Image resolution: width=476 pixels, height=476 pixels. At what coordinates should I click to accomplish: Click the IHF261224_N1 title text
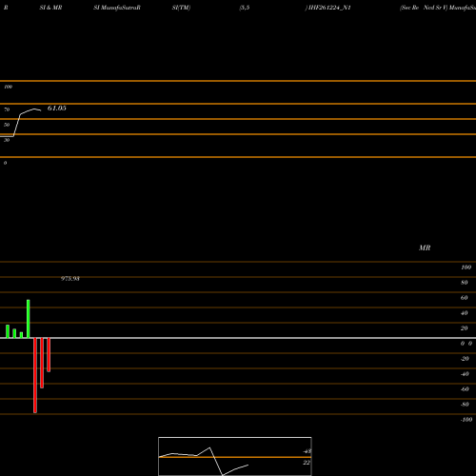click(x=329, y=8)
